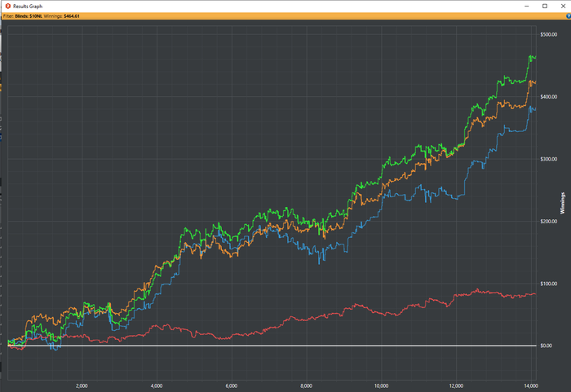571x392 pixels.
Task: Click the $0.00 y-axis label
Action: [x=547, y=346]
